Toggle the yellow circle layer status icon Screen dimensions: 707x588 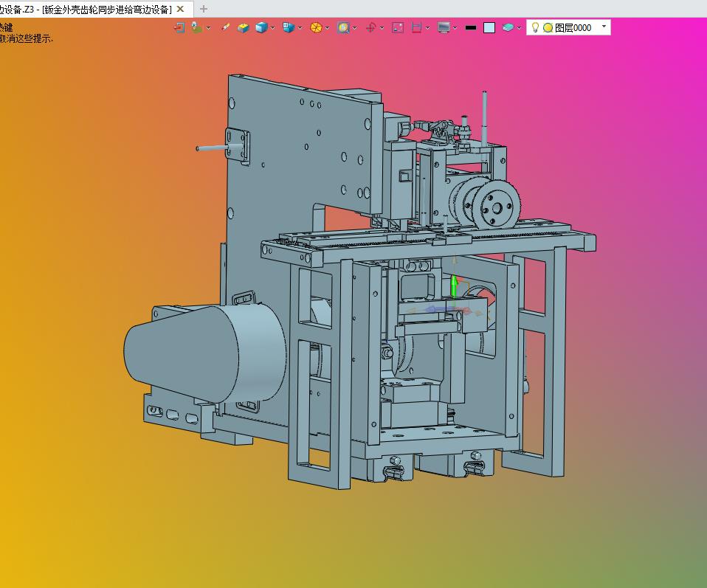548,28
